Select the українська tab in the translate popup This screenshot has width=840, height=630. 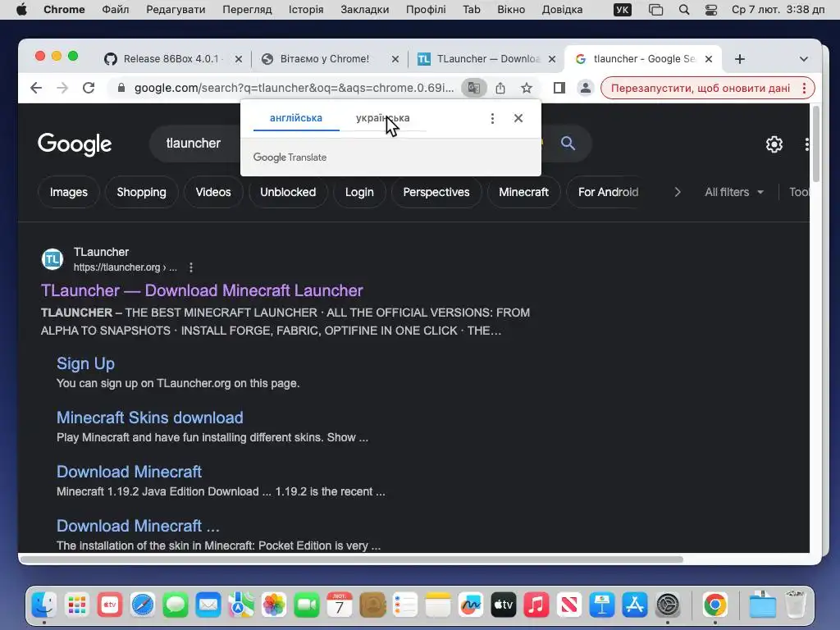(x=382, y=118)
